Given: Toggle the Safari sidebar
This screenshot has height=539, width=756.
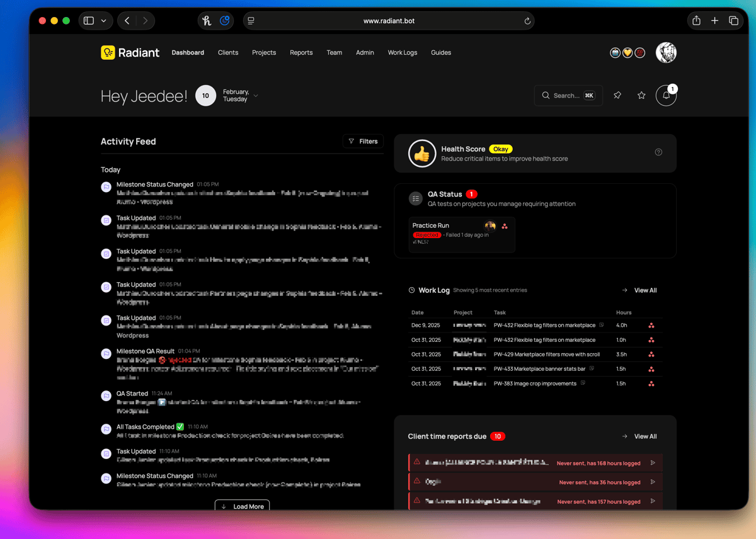Looking at the screenshot, I should point(89,21).
